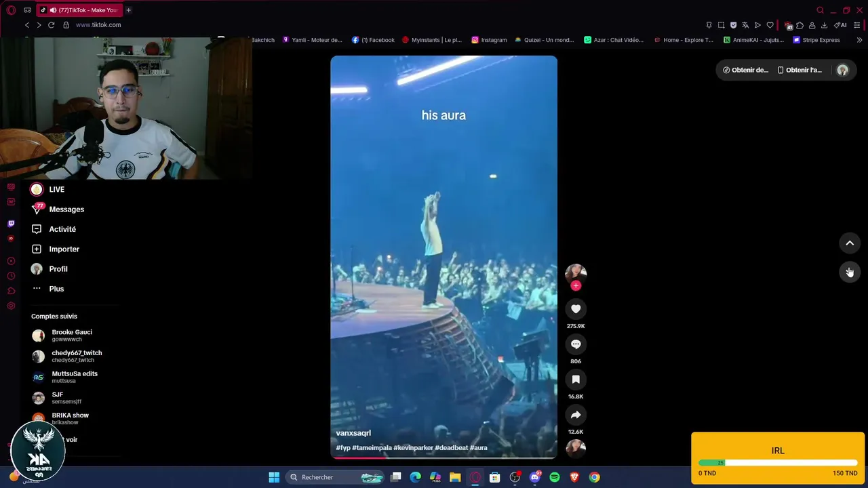Open browser downloads icon in toolbar
The height and width of the screenshot is (488, 868).
[x=824, y=25]
